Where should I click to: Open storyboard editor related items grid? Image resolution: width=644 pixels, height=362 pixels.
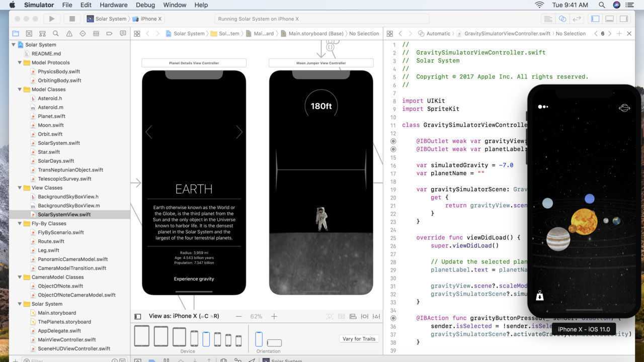(x=137, y=33)
